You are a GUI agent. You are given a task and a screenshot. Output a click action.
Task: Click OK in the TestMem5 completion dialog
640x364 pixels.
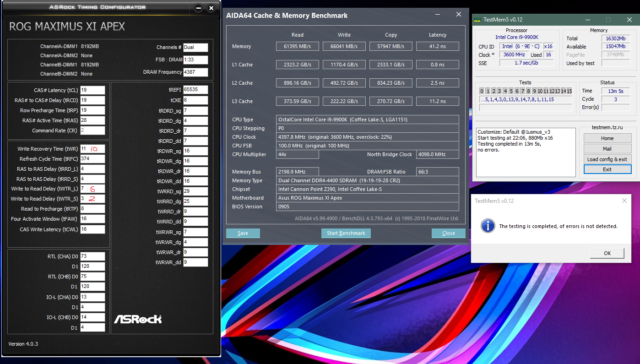607,253
